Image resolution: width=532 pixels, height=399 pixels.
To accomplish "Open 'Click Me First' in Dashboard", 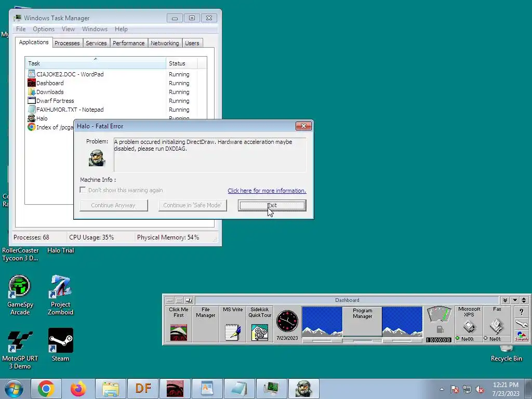I will pos(179,324).
